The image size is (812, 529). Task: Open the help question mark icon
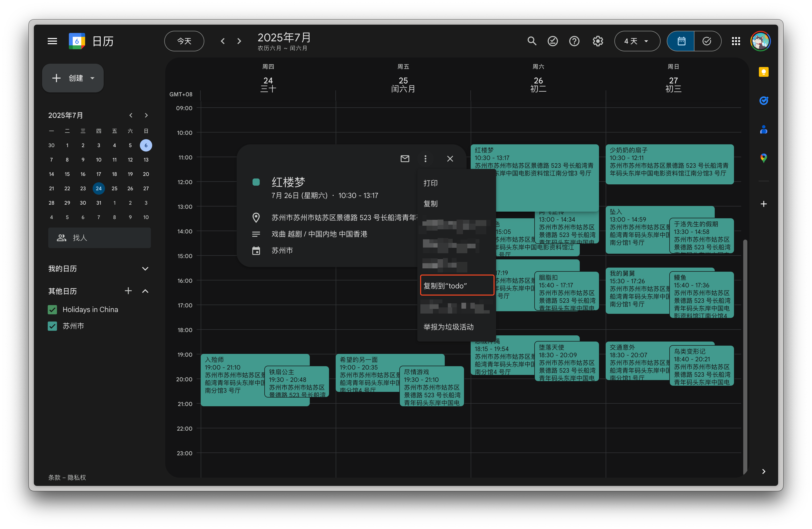[574, 41]
